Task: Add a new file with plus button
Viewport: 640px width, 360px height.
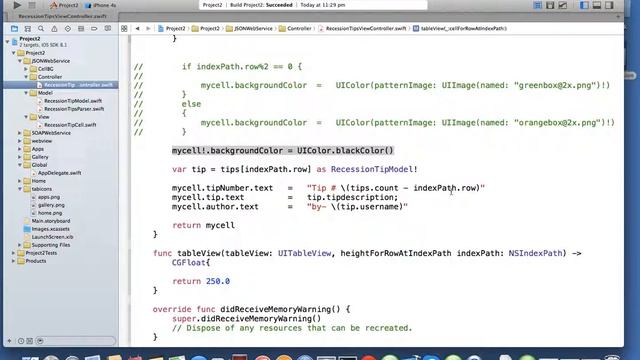Action: click(9, 341)
